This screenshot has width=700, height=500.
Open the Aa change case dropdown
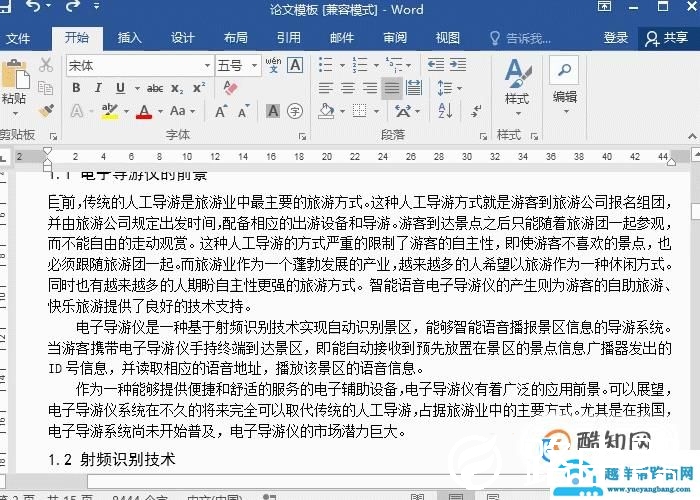coord(183,111)
